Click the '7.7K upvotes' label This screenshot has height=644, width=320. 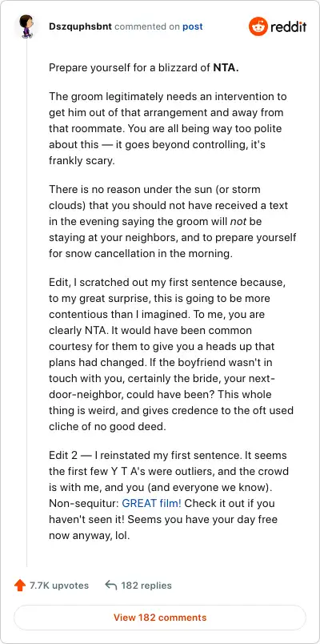coord(59,586)
